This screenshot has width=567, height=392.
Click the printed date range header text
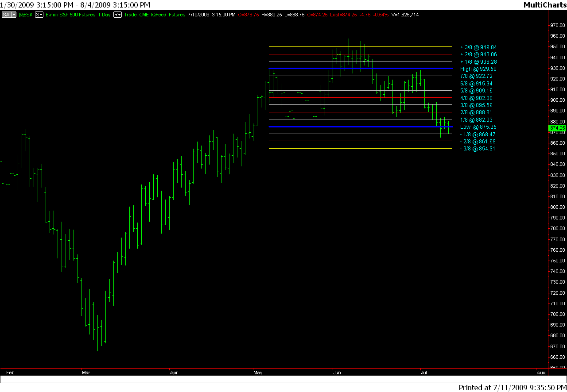pos(75,5)
